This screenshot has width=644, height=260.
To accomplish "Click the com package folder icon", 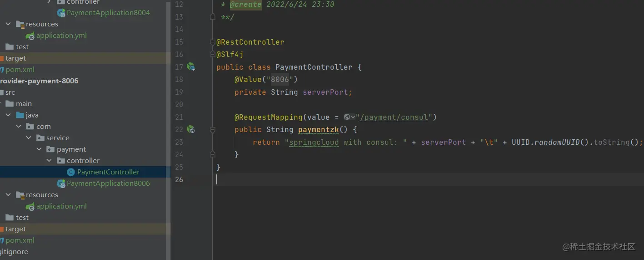I will (30, 127).
